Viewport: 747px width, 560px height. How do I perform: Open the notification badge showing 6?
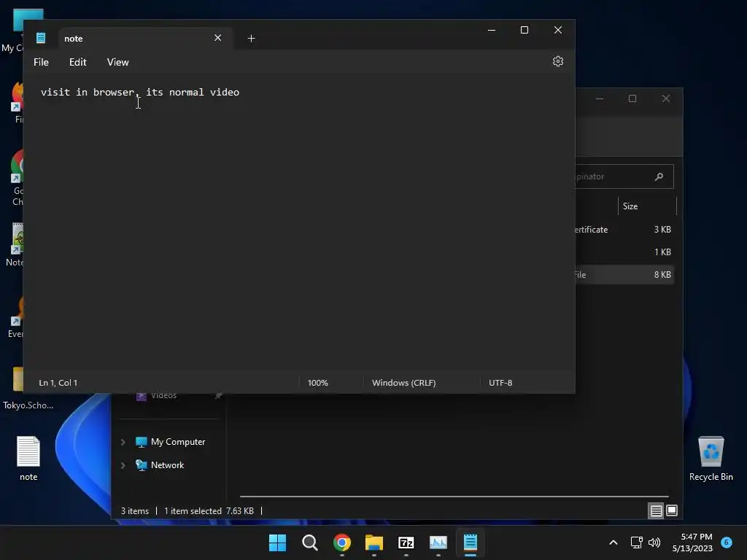pyautogui.click(x=727, y=542)
